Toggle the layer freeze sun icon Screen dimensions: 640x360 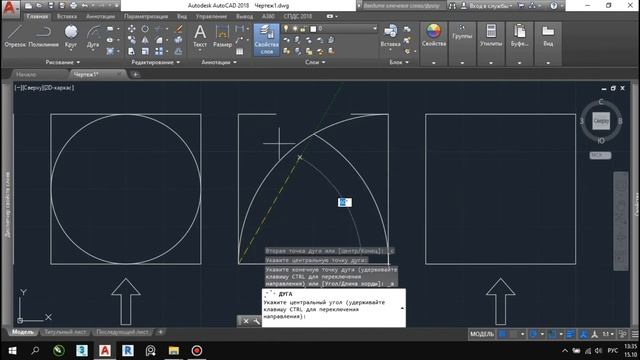click(x=295, y=29)
